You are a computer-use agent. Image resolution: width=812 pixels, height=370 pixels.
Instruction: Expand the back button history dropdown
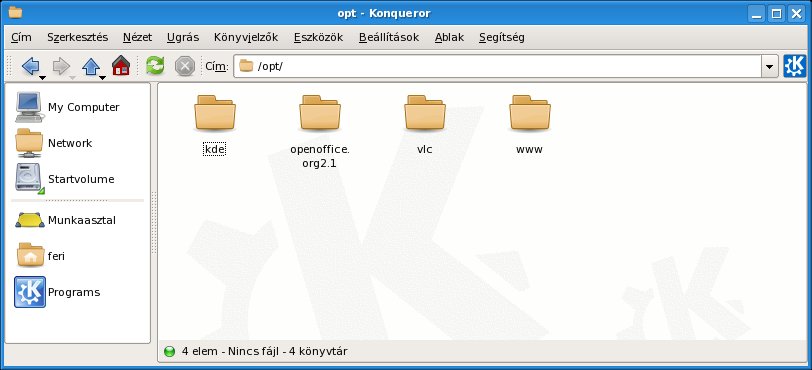pos(42,78)
